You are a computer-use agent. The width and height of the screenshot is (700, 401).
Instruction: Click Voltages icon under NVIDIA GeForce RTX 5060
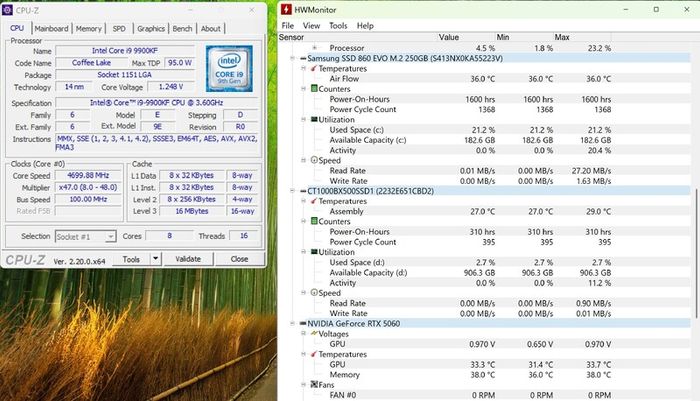[314, 334]
